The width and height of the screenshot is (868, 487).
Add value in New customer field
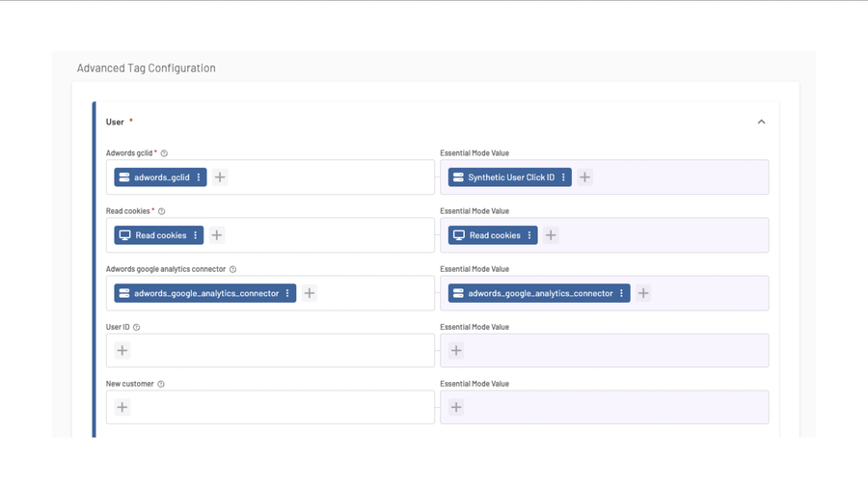[122, 408]
